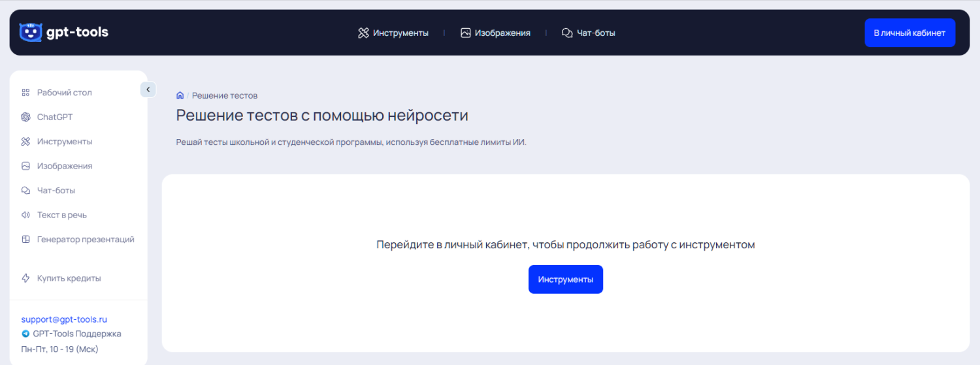Click the sidebar Изображения picture icon

point(26,166)
